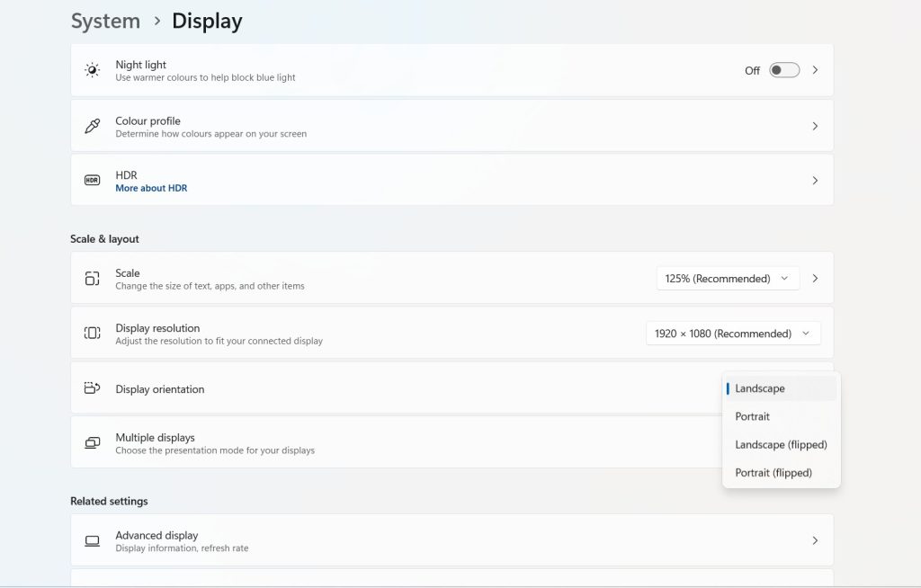
Task: Expand Night light settings chevron
Action: pyautogui.click(x=815, y=70)
